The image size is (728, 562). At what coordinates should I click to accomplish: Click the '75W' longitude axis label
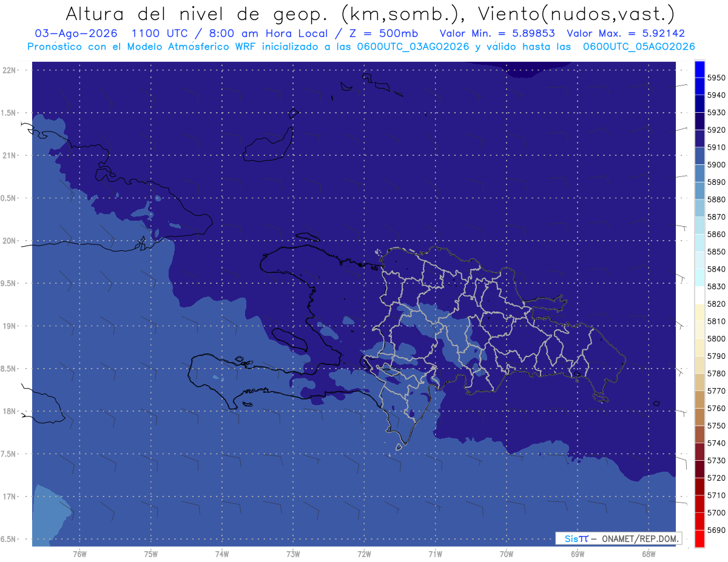click(x=150, y=554)
